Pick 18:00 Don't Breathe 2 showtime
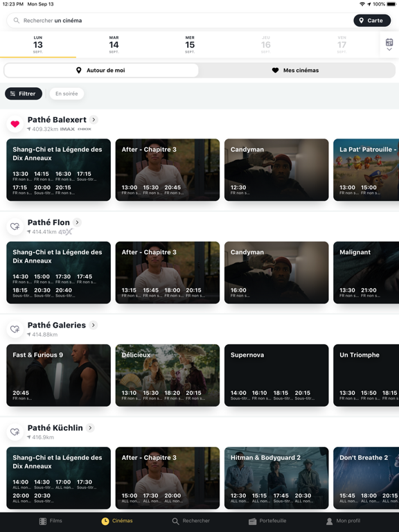This screenshot has height=532, width=399. click(x=369, y=498)
